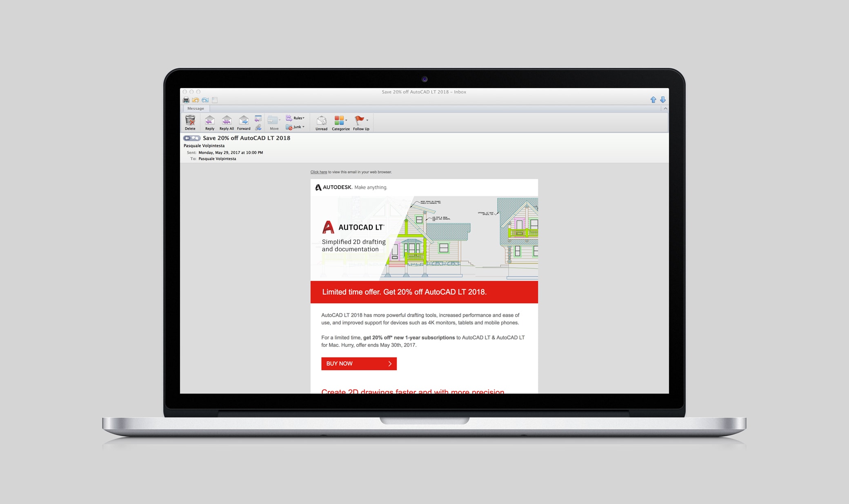Screen dimensions: 849x504
Task: Select the Message ribbon tab
Action: 196,109
